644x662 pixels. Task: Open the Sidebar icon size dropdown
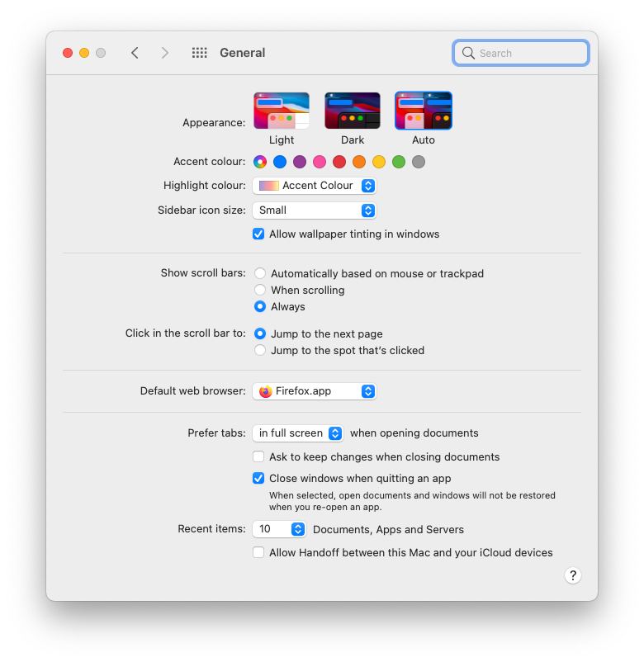click(315, 210)
